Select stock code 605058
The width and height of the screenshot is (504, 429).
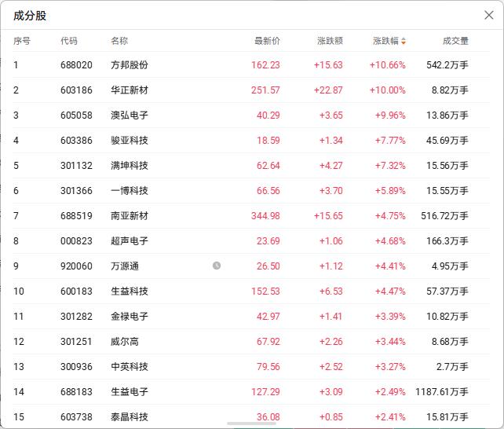click(76, 115)
